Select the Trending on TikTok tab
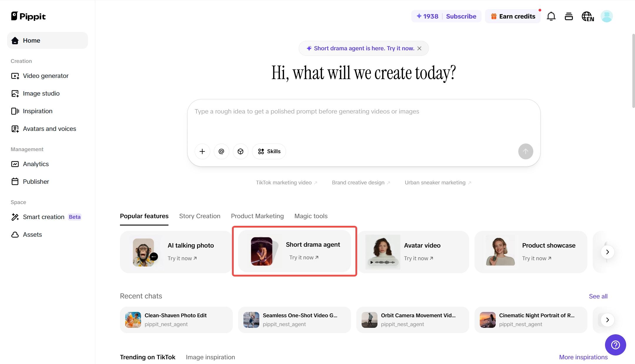Image resolution: width=635 pixels, height=364 pixels. point(148,357)
